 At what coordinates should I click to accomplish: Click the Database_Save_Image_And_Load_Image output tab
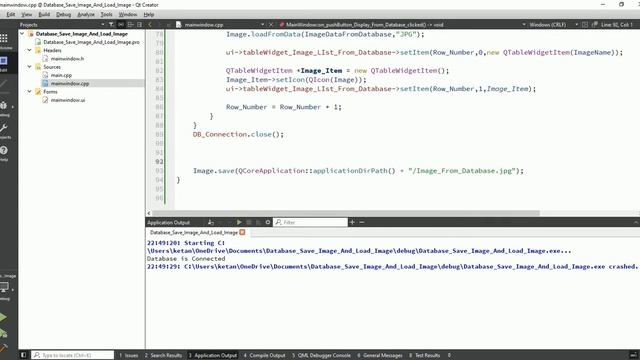pos(194,232)
